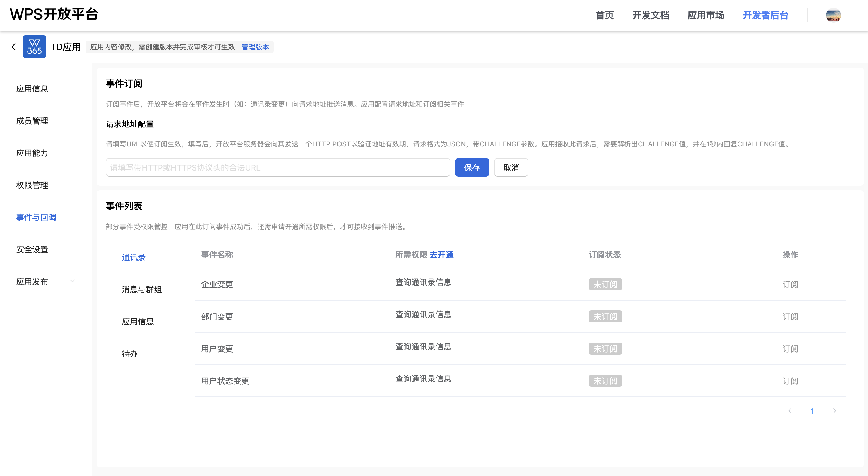Click the 取消 button
Viewport: 868px width, 476px height.
point(511,167)
